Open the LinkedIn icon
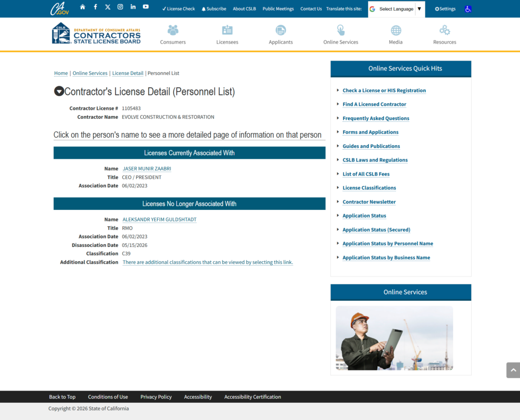The image size is (520, 420). pyautogui.click(x=133, y=7)
